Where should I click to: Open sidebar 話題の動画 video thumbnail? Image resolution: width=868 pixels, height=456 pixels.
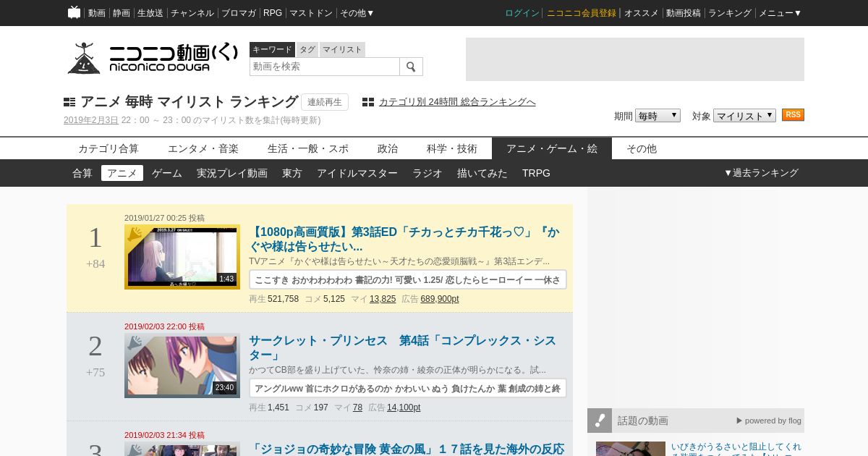point(631,449)
